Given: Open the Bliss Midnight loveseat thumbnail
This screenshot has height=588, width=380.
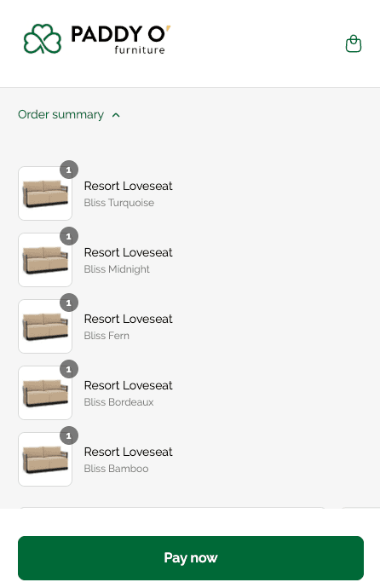Looking at the screenshot, I should [45, 260].
